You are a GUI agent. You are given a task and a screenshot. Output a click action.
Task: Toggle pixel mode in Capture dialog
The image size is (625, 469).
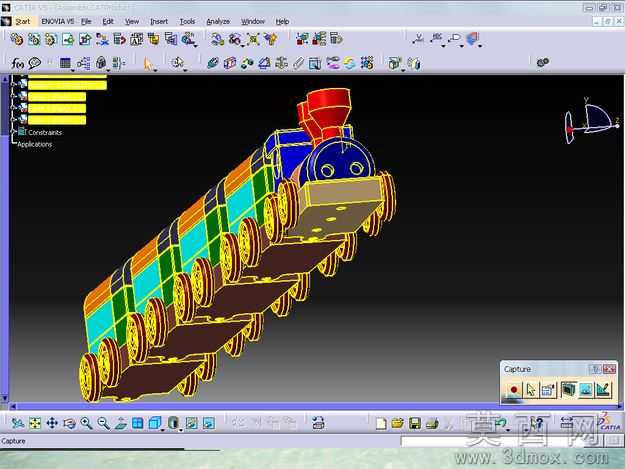pyautogui.click(x=603, y=390)
